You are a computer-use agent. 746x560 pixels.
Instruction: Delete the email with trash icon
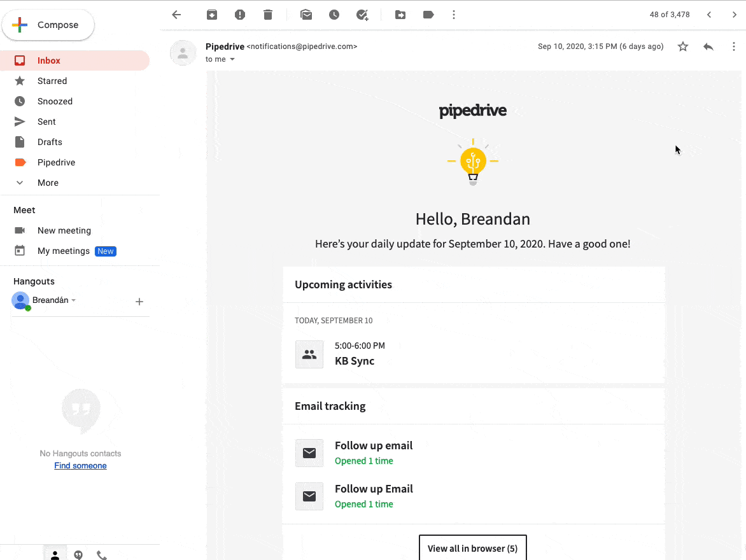point(268,15)
